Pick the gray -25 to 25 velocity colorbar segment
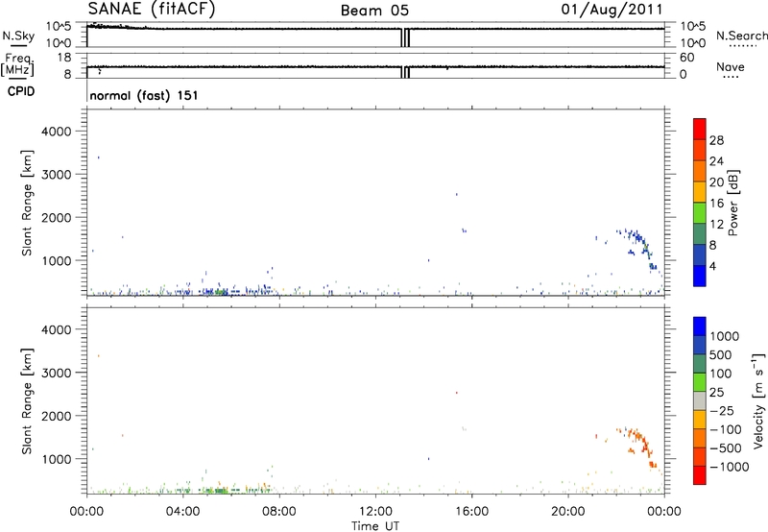768x532 pixels. tap(700, 400)
